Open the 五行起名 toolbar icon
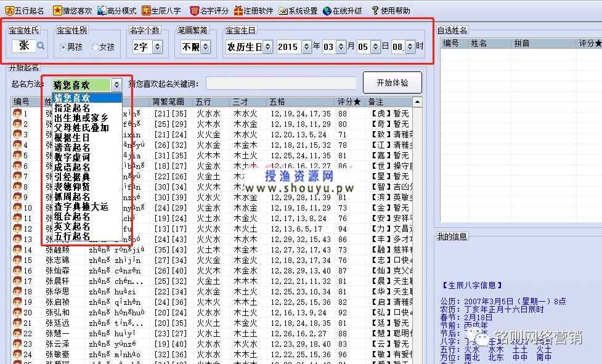The height and width of the screenshot is (364, 602). [10, 10]
